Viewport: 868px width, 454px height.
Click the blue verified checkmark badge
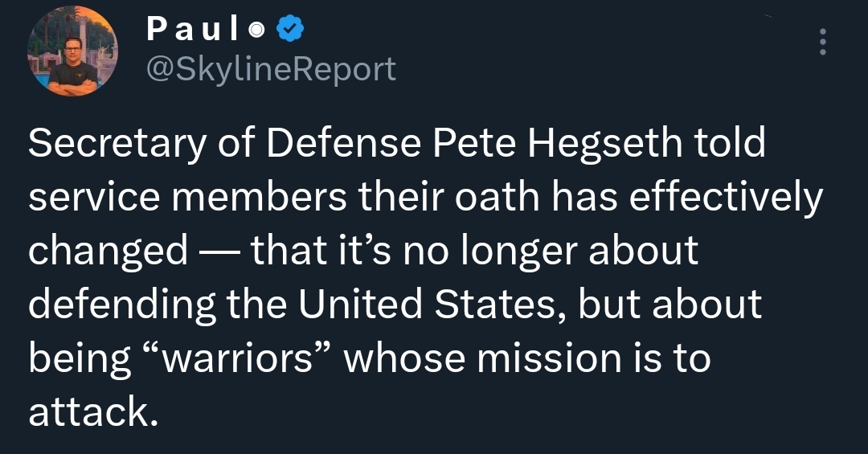290,30
